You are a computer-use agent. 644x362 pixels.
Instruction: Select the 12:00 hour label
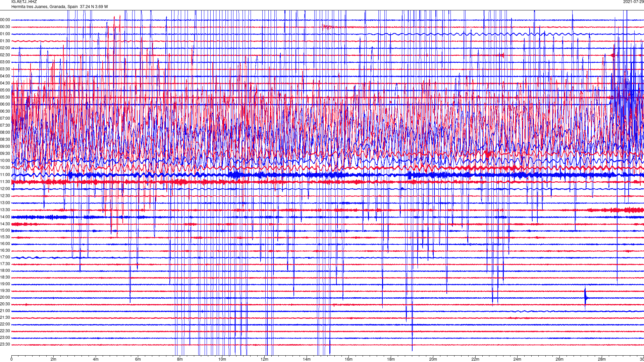coord(5,189)
